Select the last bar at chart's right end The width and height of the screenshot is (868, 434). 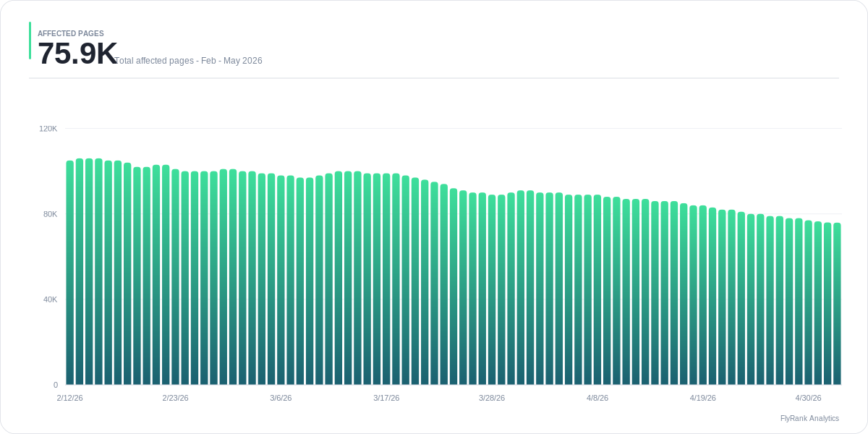click(x=837, y=304)
